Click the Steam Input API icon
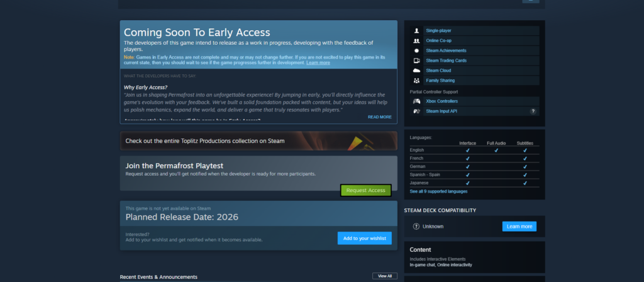Image resolution: width=644 pixels, height=282 pixels. coord(416,111)
